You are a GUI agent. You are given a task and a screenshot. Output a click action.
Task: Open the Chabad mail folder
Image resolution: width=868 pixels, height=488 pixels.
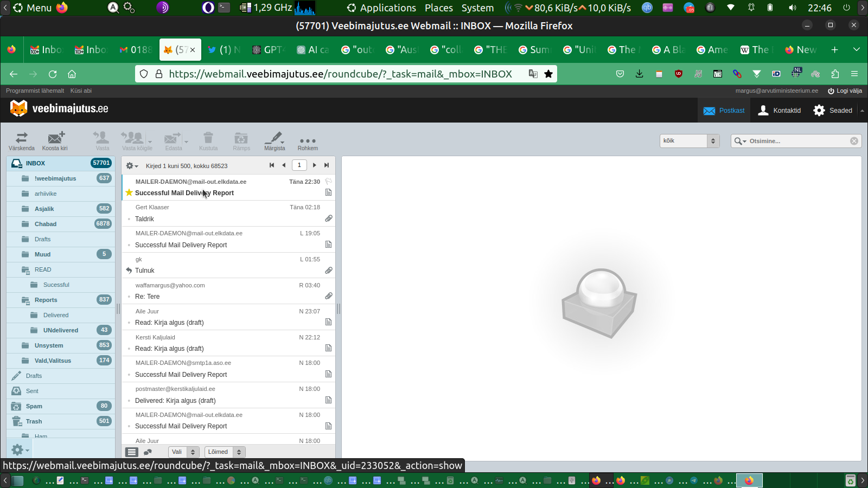click(x=46, y=224)
